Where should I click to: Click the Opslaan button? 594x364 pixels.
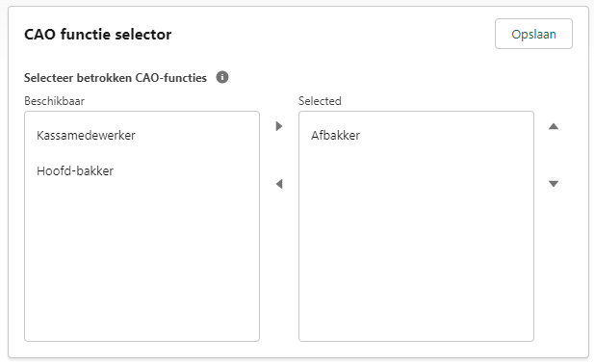533,34
